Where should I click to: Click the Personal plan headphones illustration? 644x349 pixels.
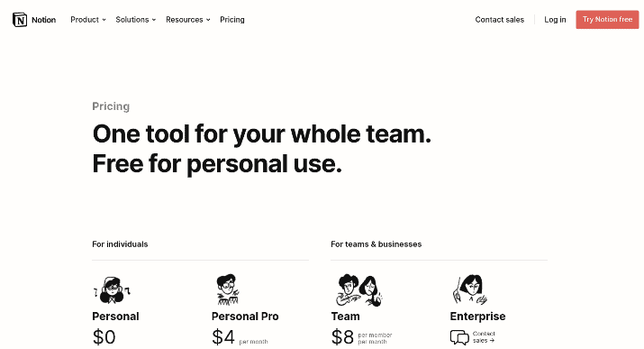click(112, 290)
